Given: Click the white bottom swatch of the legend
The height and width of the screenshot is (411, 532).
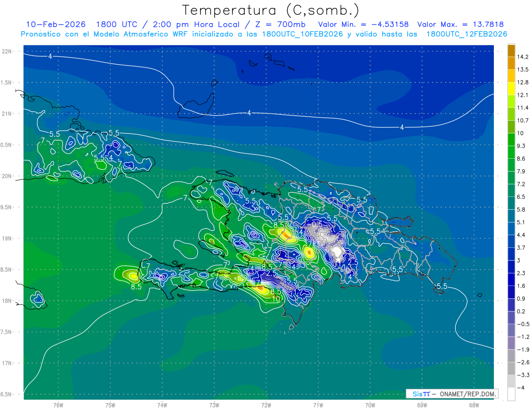Looking at the screenshot, I should [x=511, y=394].
